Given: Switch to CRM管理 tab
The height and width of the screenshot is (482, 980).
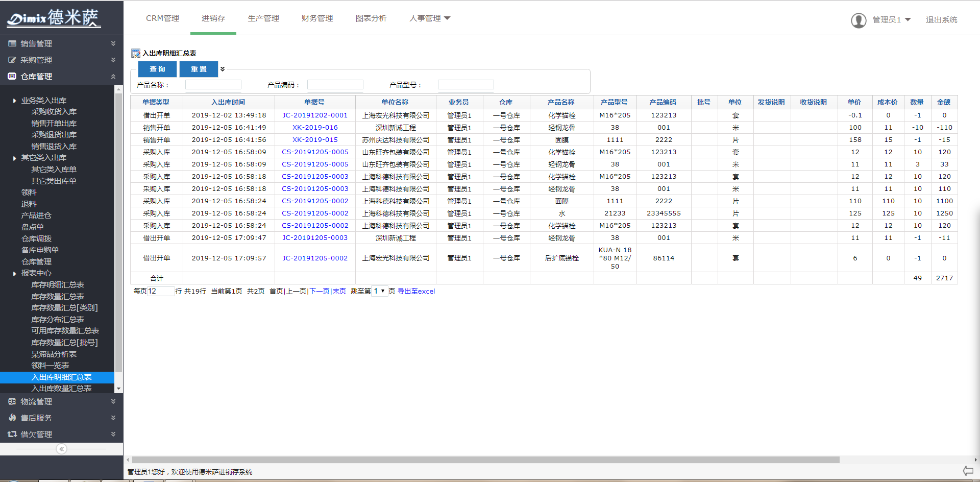Looking at the screenshot, I should tap(162, 18).
